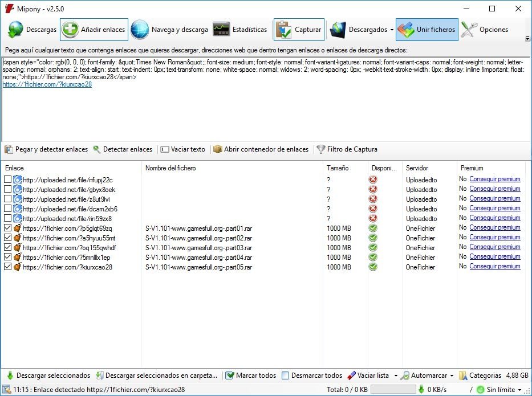Image resolution: width=532 pixels, height=396 pixels.
Task: Select 1000 MB size of part04.rar
Action: pyautogui.click(x=339, y=258)
